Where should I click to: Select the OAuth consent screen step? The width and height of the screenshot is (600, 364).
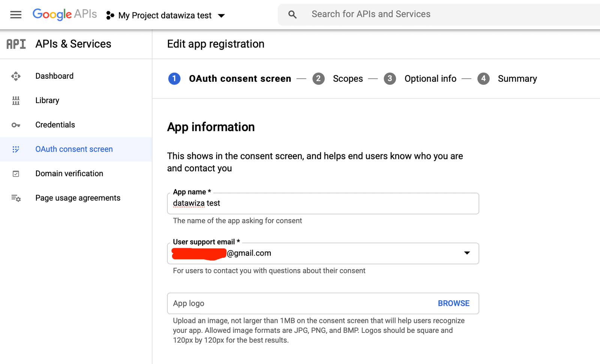240,79
